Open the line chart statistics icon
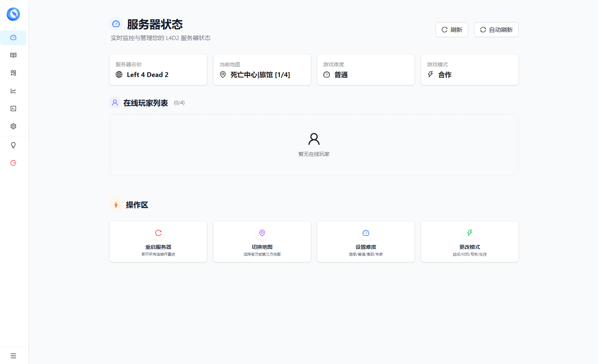The width and height of the screenshot is (598, 364). pyautogui.click(x=13, y=91)
